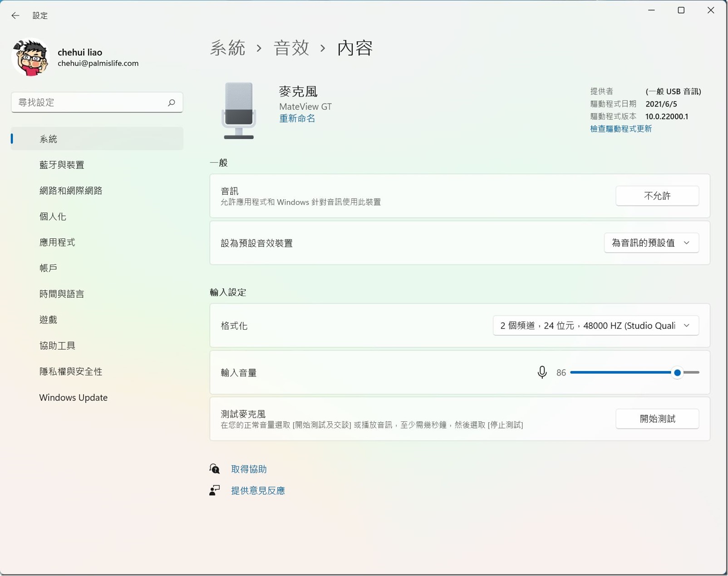Click the back arrow icon
The image size is (728, 576).
click(x=15, y=15)
